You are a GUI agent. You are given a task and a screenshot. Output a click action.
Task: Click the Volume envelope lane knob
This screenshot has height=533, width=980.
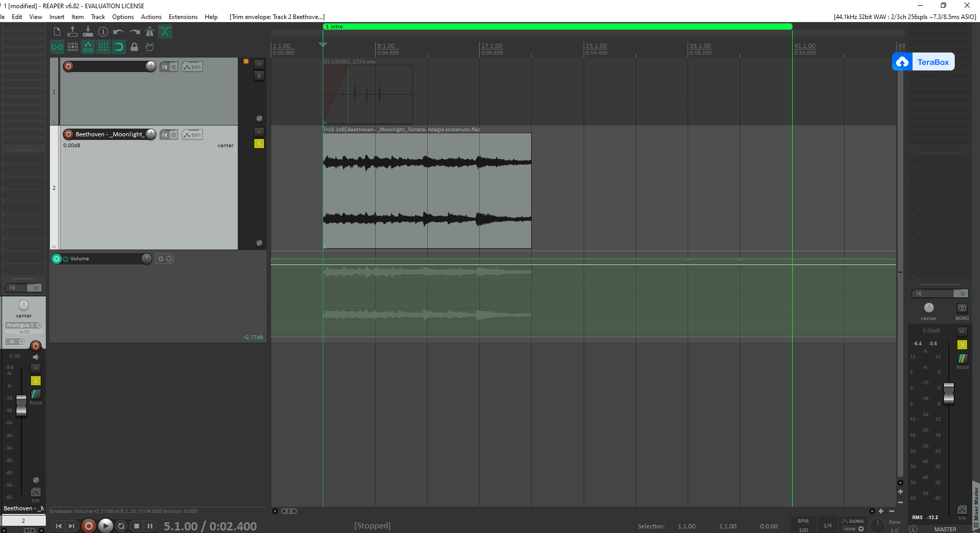[147, 259]
